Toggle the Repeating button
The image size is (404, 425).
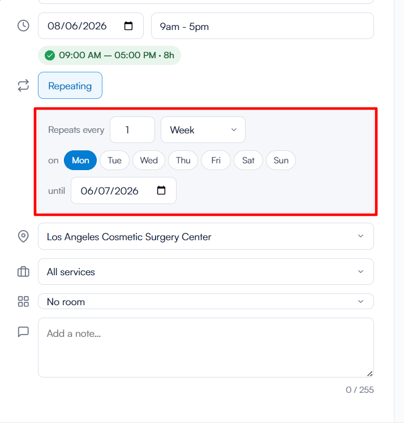pos(70,86)
